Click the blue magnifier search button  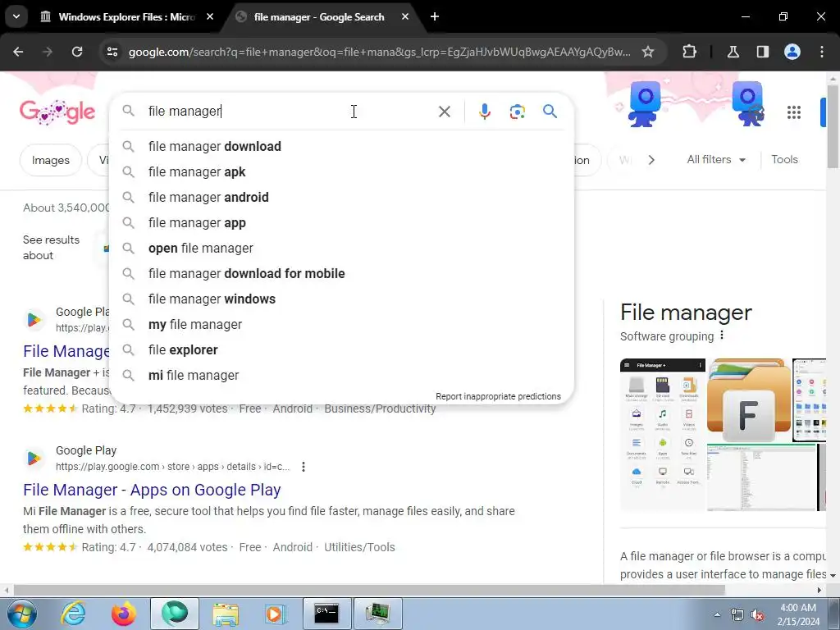550,112
